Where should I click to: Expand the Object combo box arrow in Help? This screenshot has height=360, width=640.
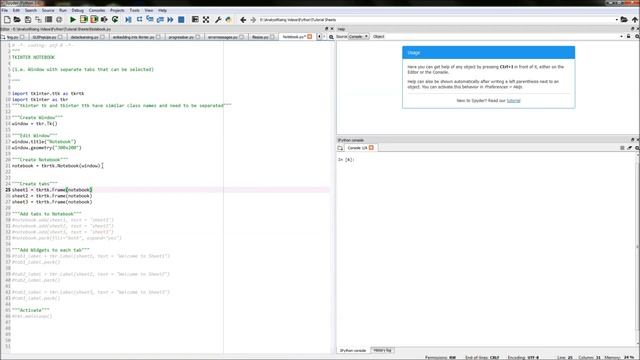pos(621,36)
